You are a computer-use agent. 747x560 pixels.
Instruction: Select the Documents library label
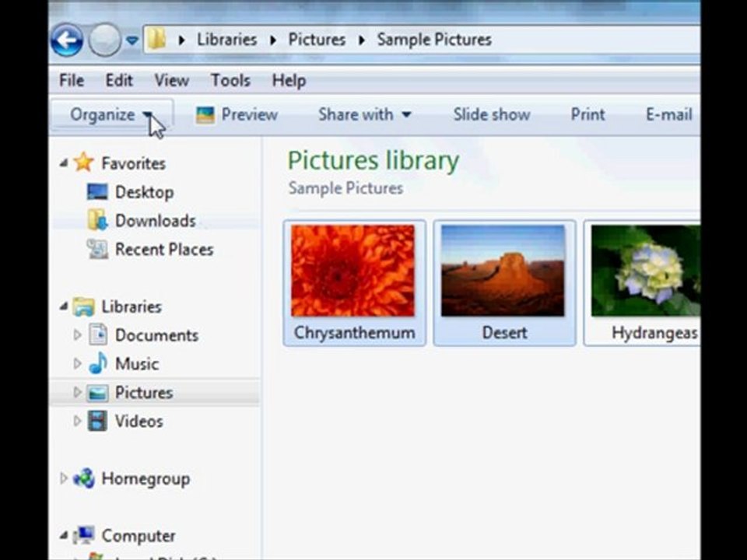coord(156,335)
